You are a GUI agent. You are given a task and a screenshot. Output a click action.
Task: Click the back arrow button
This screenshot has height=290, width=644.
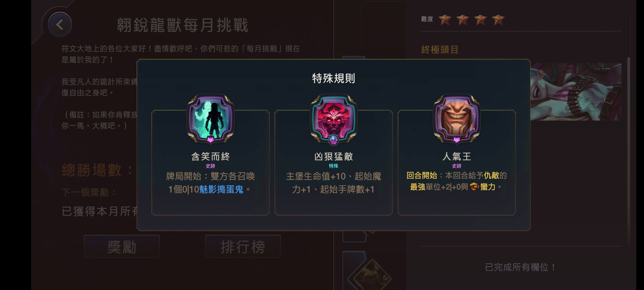(x=60, y=25)
